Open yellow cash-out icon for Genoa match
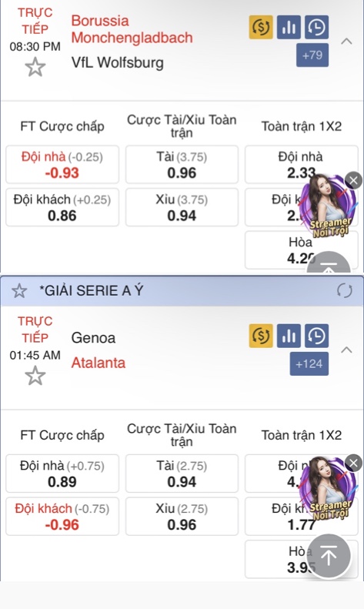The width and height of the screenshot is (364, 609). [261, 336]
